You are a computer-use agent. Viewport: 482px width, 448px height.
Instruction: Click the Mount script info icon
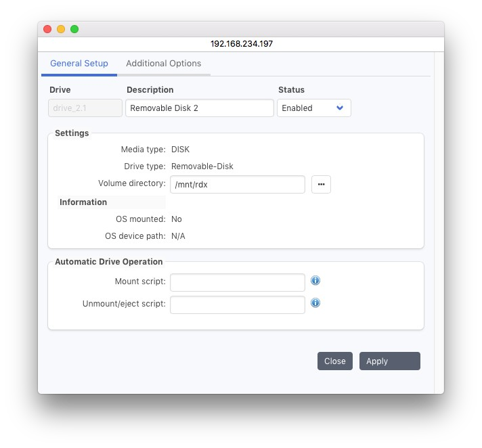pos(315,281)
